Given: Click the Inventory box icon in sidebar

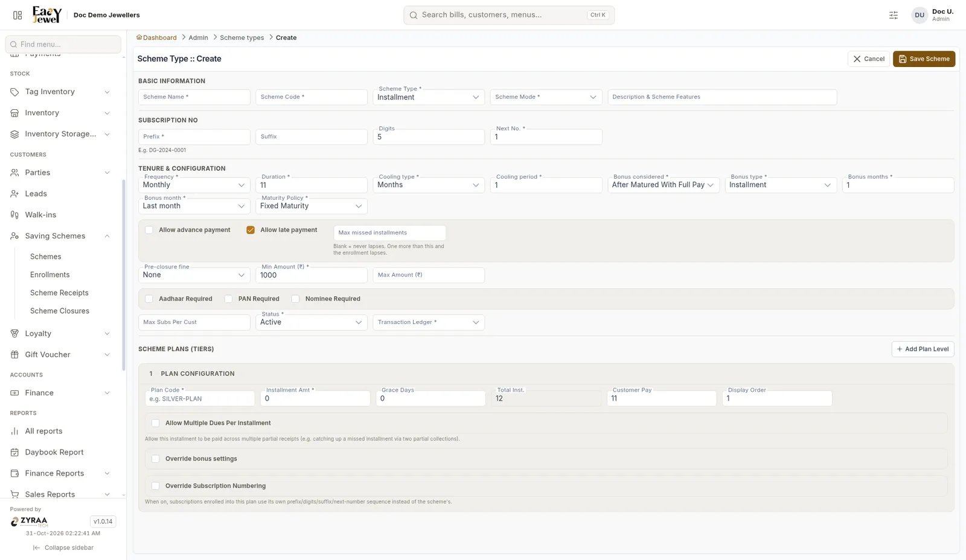Looking at the screenshot, I should (x=14, y=113).
